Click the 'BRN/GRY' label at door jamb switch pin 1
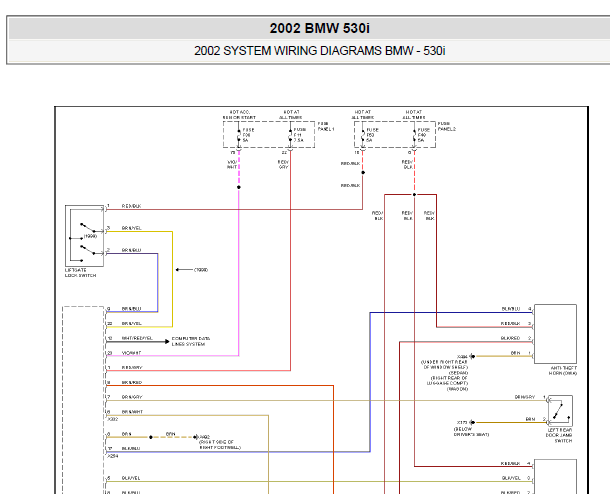The height and width of the screenshot is (494, 610). [x=525, y=397]
